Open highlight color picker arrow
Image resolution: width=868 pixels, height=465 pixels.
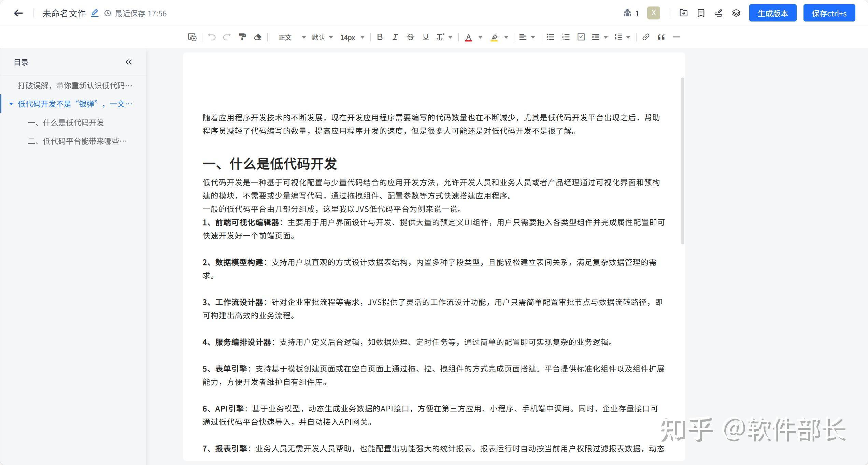(506, 37)
